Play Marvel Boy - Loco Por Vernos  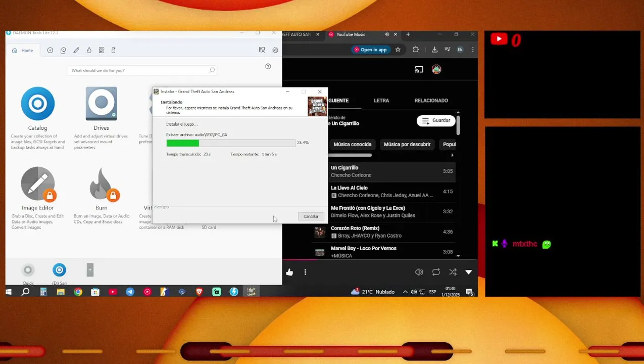[x=384, y=252]
